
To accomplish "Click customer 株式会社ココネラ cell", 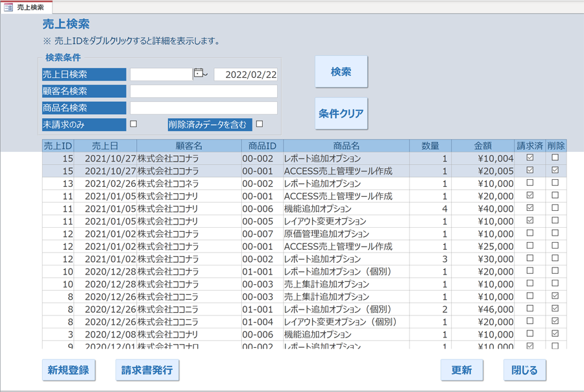I will tap(189, 184).
